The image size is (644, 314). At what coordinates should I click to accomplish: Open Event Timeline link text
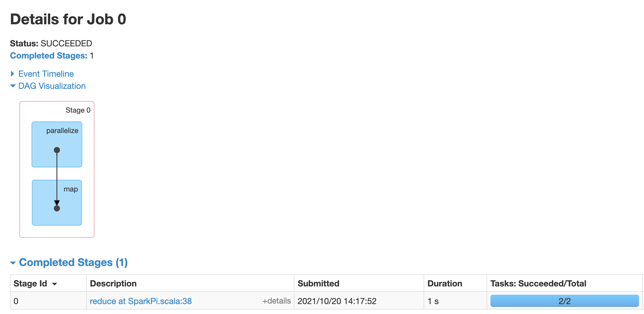click(x=46, y=74)
